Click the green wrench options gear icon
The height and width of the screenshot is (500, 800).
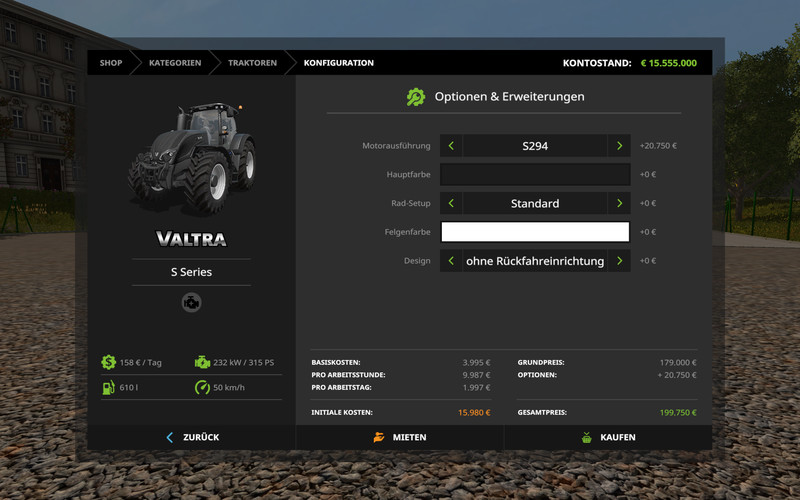(x=415, y=97)
